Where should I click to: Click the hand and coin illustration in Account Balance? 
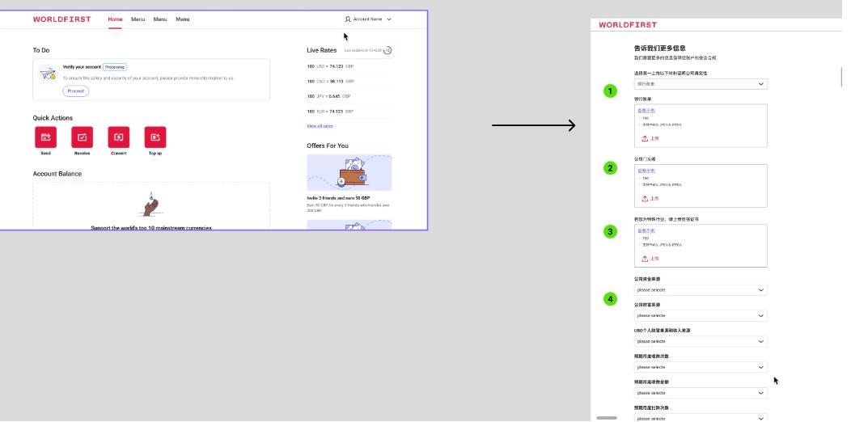click(x=151, y=204)
